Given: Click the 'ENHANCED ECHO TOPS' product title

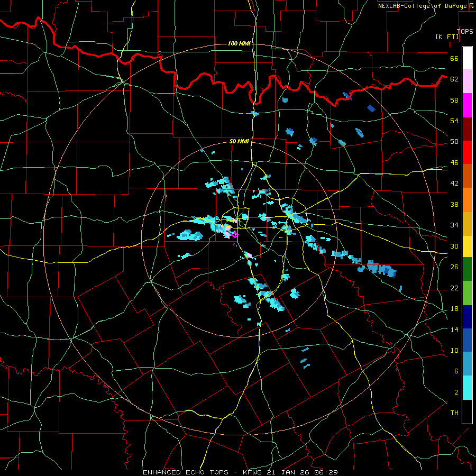Looking at the screenshot, I should point(186,472).
